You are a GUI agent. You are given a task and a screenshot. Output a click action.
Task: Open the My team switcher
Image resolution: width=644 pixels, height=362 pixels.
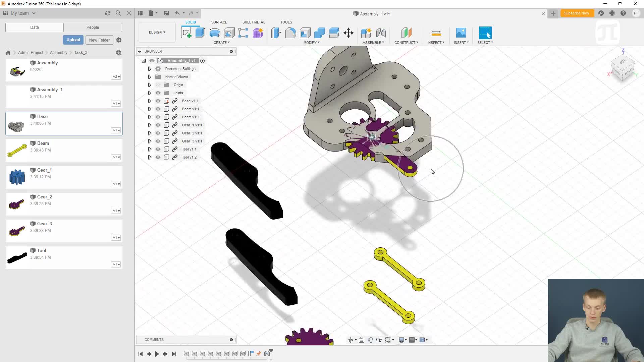[19, 13]
